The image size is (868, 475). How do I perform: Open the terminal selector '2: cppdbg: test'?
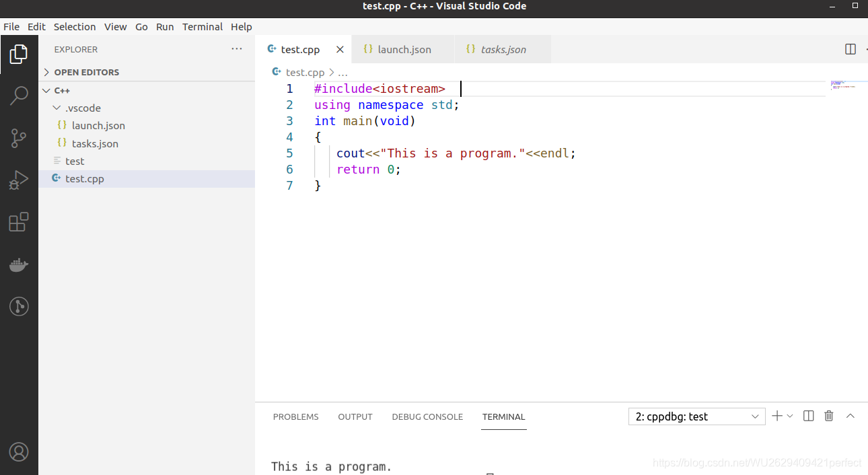[x=696, y=416]
